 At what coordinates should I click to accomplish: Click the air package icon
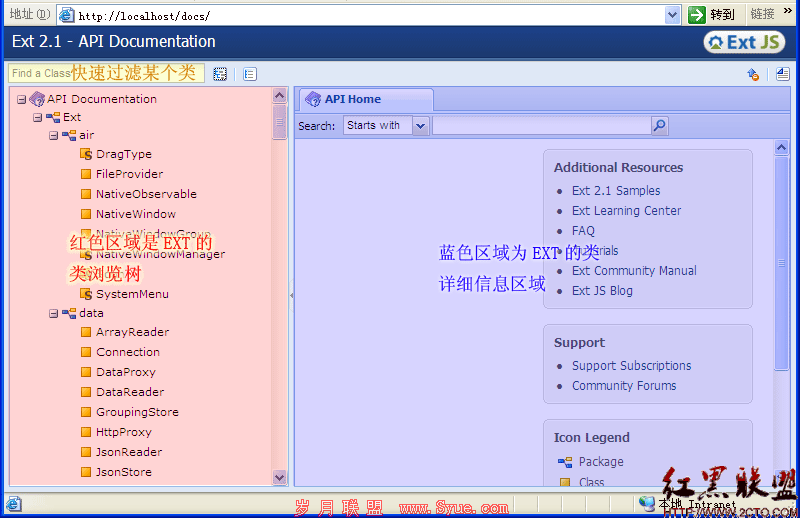click(69, 135)
